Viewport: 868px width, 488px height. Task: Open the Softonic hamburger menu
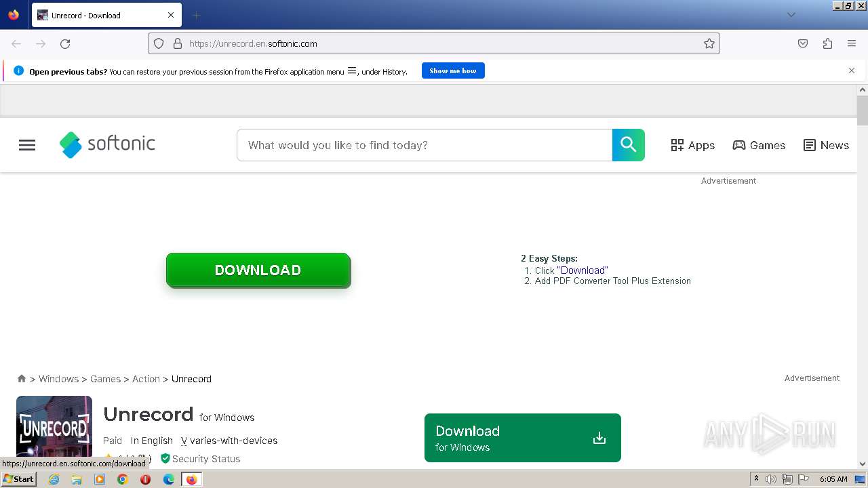point(27,145)
